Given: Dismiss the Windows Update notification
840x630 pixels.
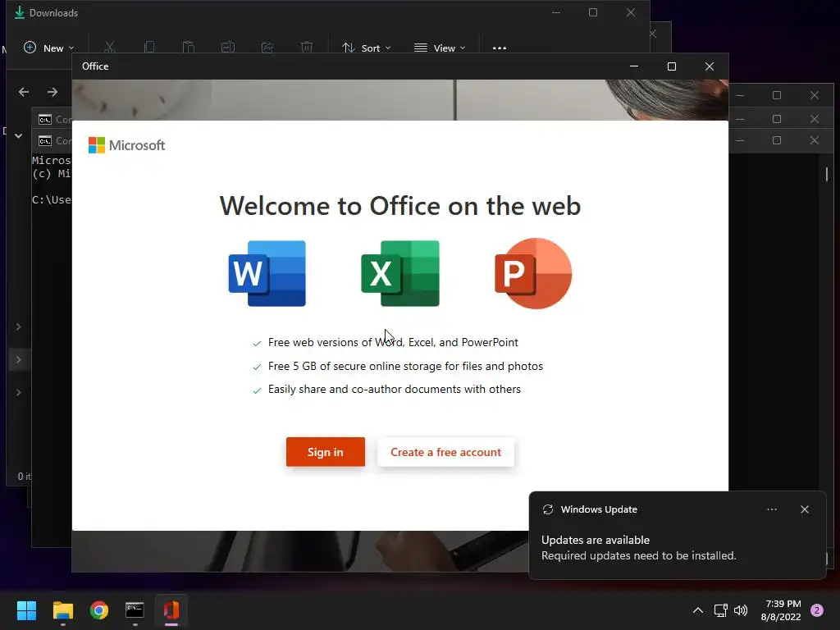Looking at the screenshot, I should point(805,509).
